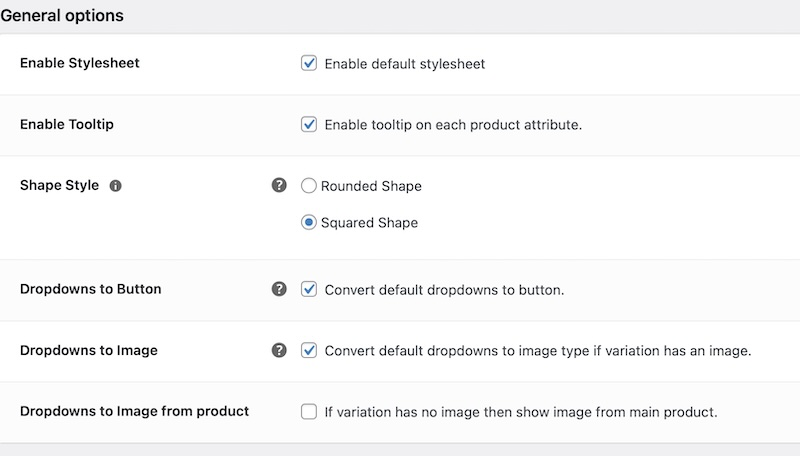
Task: Click the General options section heading
Action: tap(62, 15)
